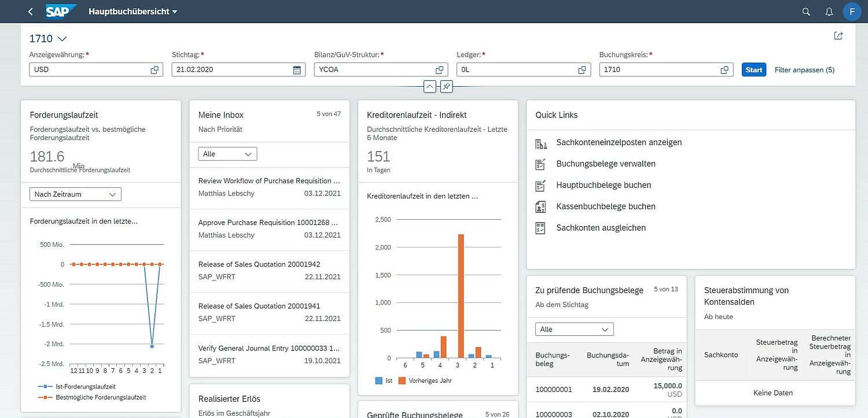
Task: Open value help for Bilanz/GuV-Struktur
Action: tap(439, 70)
